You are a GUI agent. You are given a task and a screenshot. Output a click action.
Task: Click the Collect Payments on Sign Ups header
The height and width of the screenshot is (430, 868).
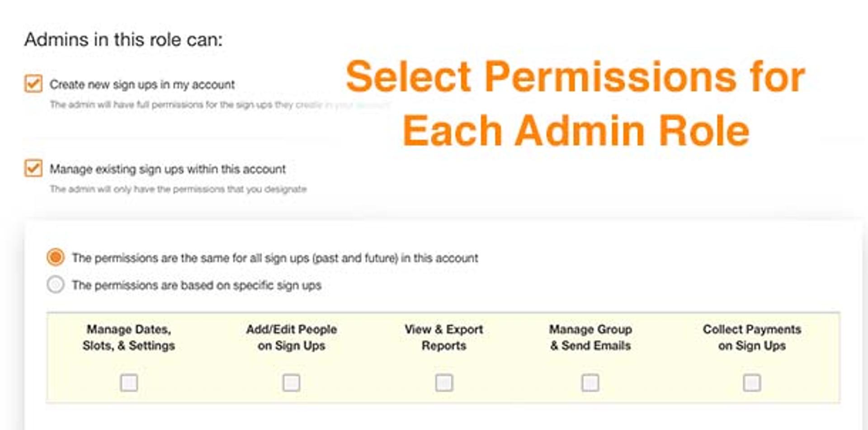tap(752, 337)
